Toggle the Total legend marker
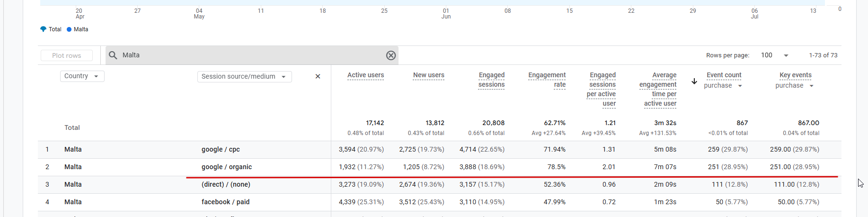This screenshot has width=868, height=217. point(44,29)
